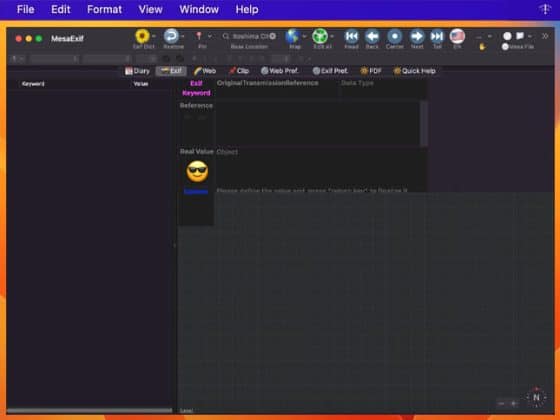Click the Center navigation icon

click(395, 36)
